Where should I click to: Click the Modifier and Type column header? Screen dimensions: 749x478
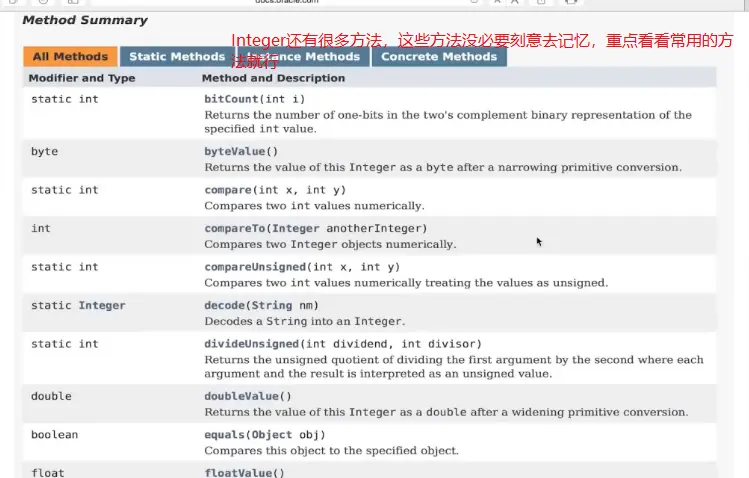(82, 78)
